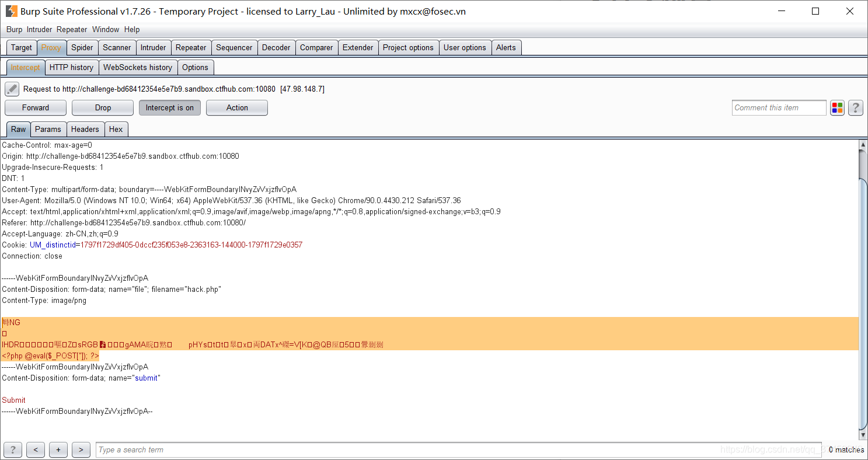Click the Comment this item field
Viewport: 868px width, 460px height.
779,107
